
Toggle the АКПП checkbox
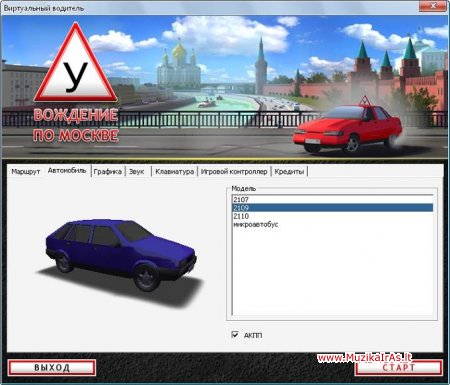(x=235, y=334)
